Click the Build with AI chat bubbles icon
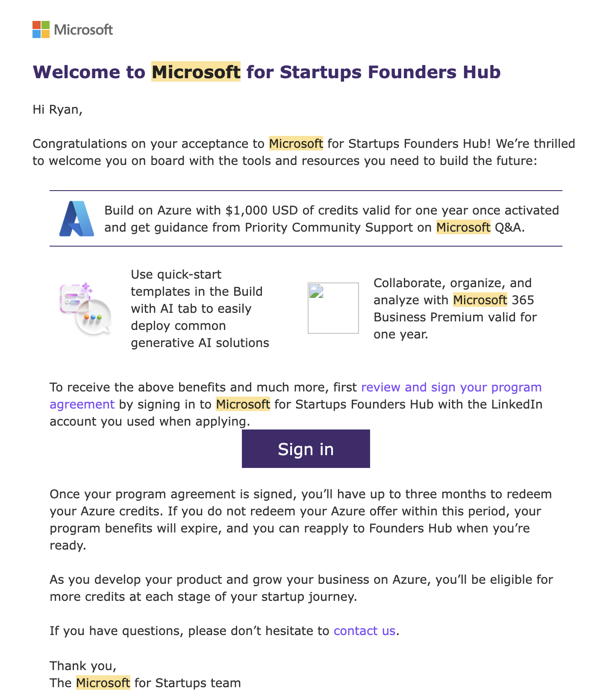The width and height of the screenshot is (600, 700). coord(86,309)
